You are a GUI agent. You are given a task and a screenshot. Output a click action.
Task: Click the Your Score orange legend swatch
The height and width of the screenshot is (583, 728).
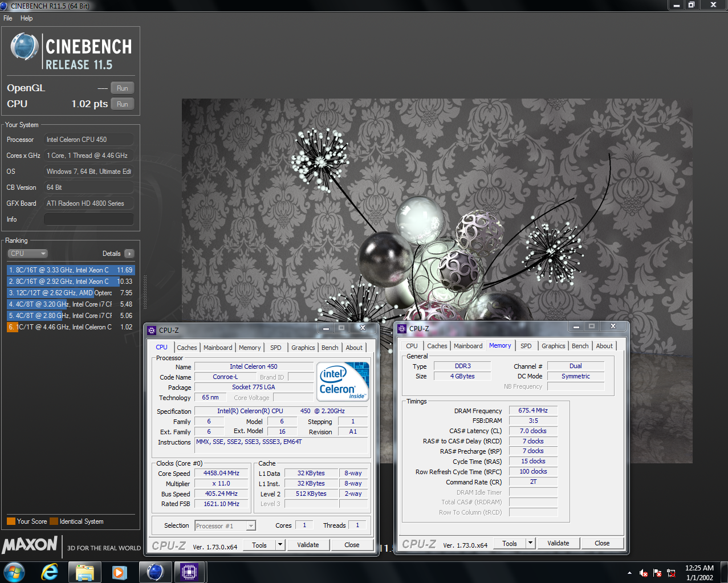point(11,521)
